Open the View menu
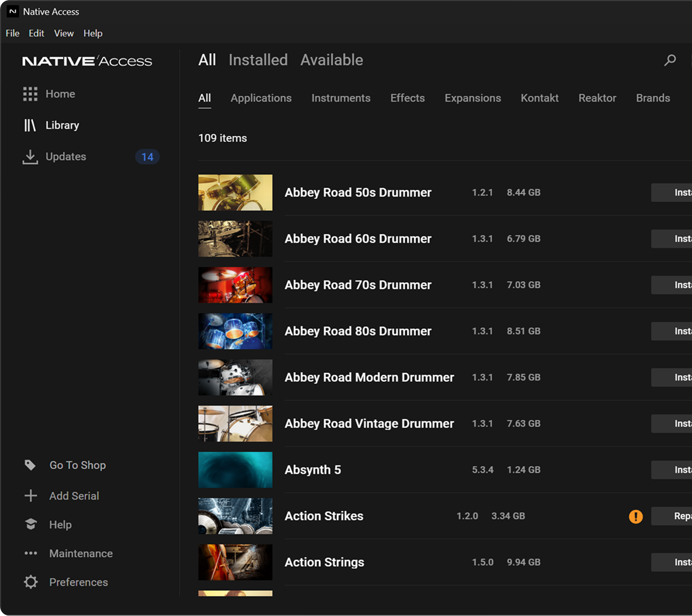 (64, 33)
